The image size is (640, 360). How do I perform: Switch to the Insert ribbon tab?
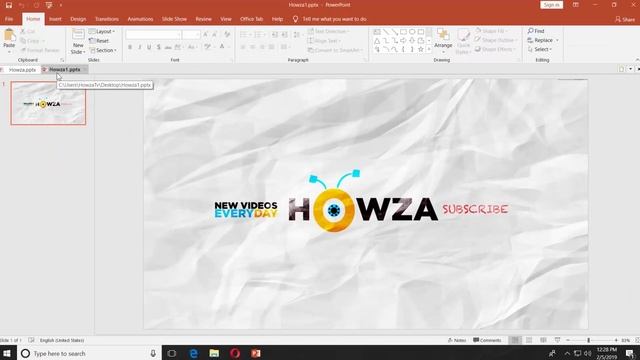[55, 19]
